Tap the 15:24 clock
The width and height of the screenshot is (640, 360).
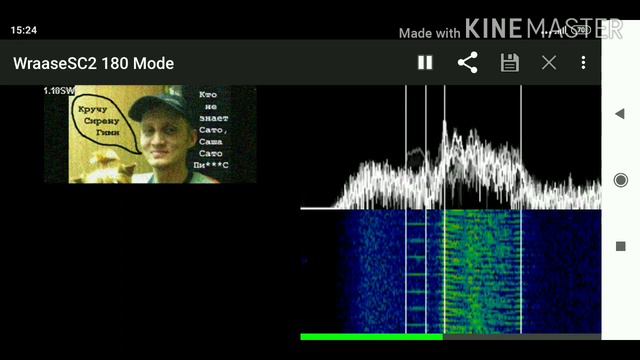point(24,30)
